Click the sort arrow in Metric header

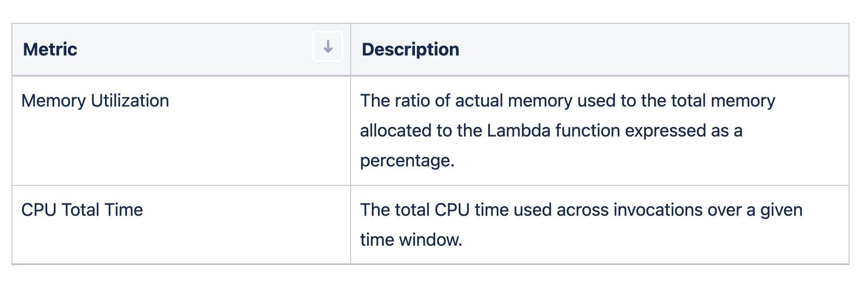pyautogui.click(x=328, y=46)
